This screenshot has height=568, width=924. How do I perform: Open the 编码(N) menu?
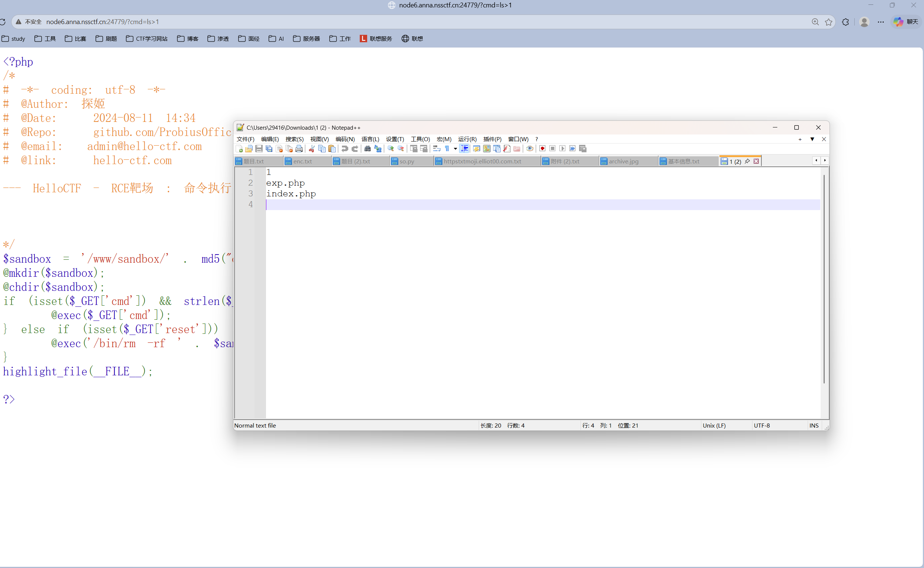[345, 139]
